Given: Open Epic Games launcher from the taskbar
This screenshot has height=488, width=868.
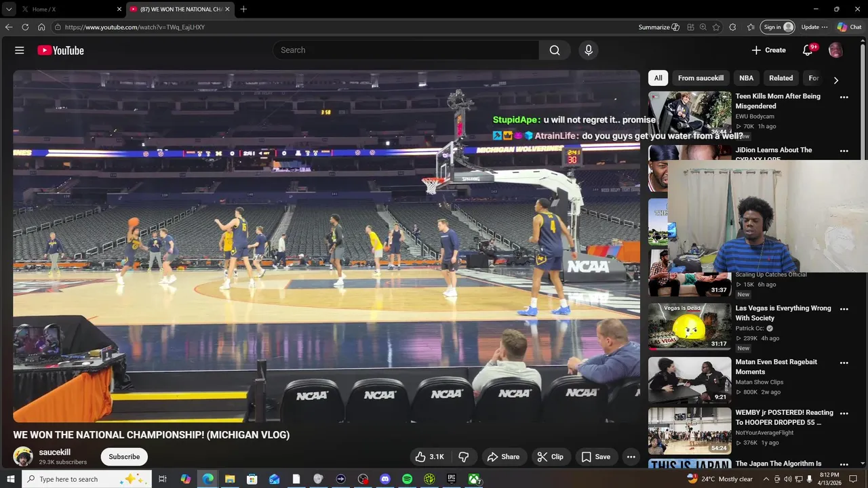Looking at the screenshot, I should 452,479.
